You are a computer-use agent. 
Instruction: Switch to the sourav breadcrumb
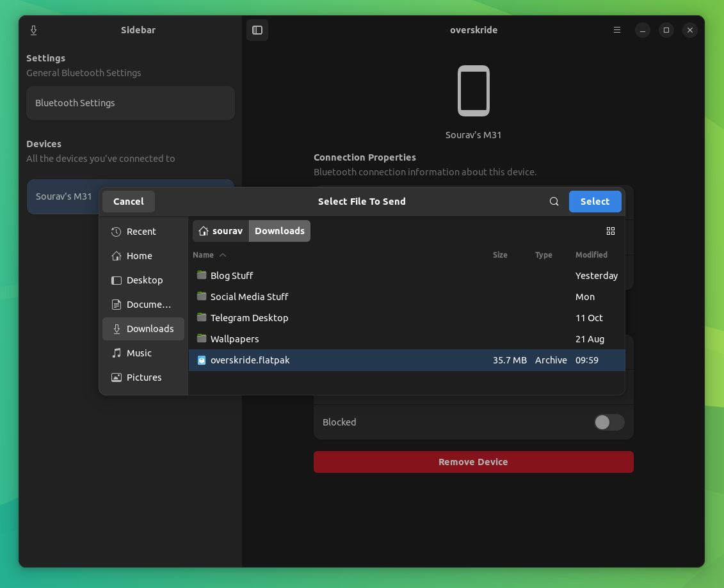point(220,231)
